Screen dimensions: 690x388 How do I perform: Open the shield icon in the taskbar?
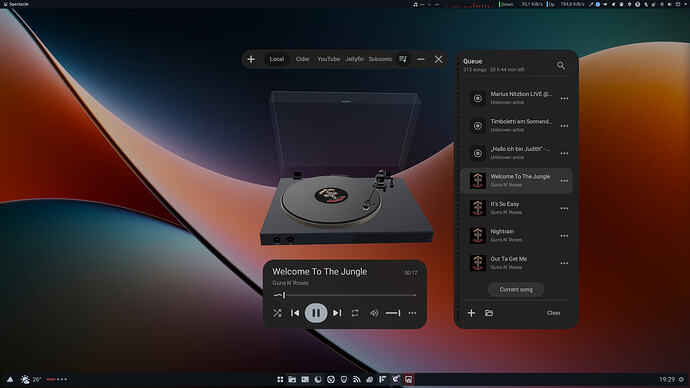click(x=344, y=379)
